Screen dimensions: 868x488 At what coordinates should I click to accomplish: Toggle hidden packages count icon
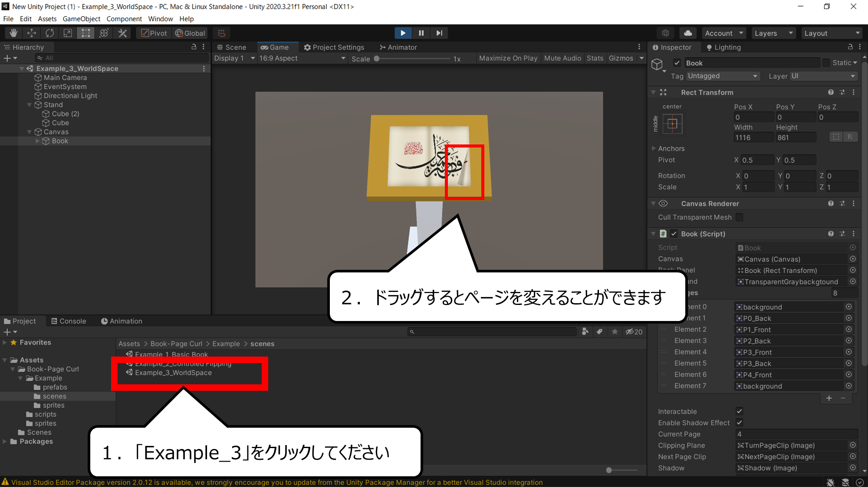tap(634, 332)
